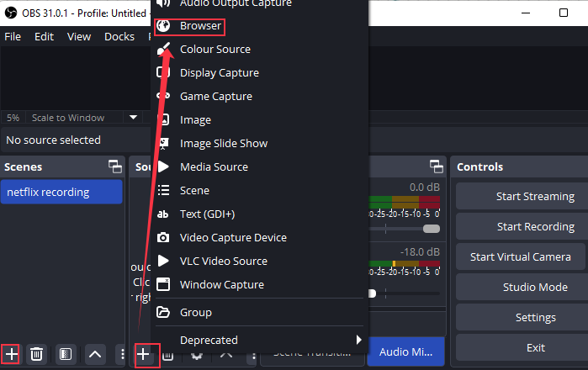The image size is (588, 370).
Task: Click the Video Capture camera icon
Action: click(163, 238)
